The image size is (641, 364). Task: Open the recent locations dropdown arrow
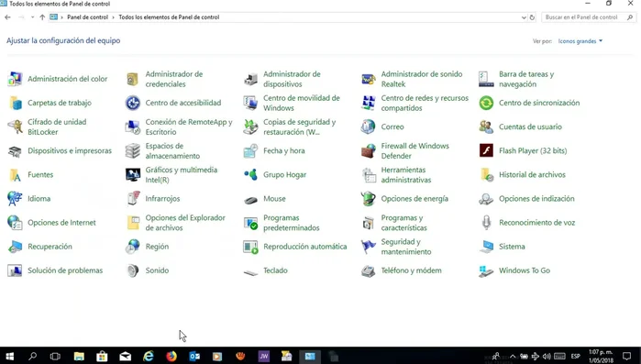click(32, 17)
